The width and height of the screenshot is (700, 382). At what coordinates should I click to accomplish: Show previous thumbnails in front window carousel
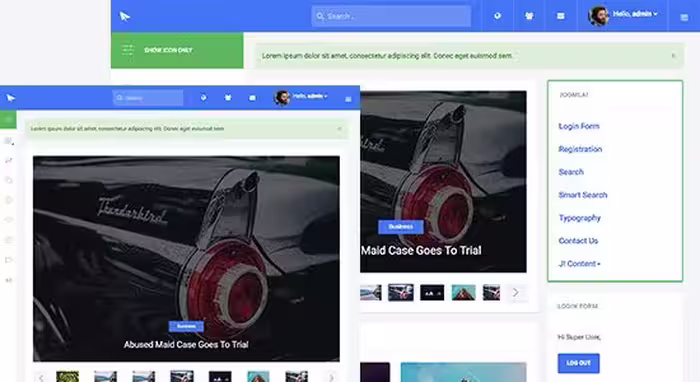coord(41,378)
